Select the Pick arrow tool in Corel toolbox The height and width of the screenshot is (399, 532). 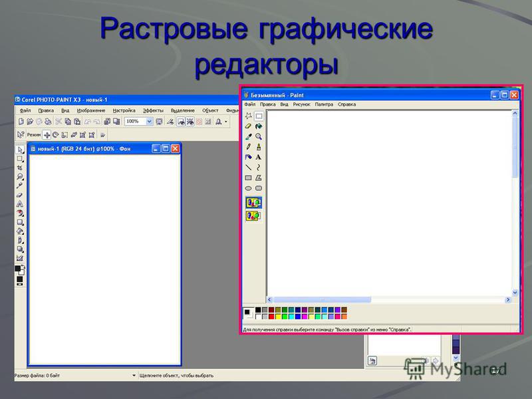pos(20,150)
